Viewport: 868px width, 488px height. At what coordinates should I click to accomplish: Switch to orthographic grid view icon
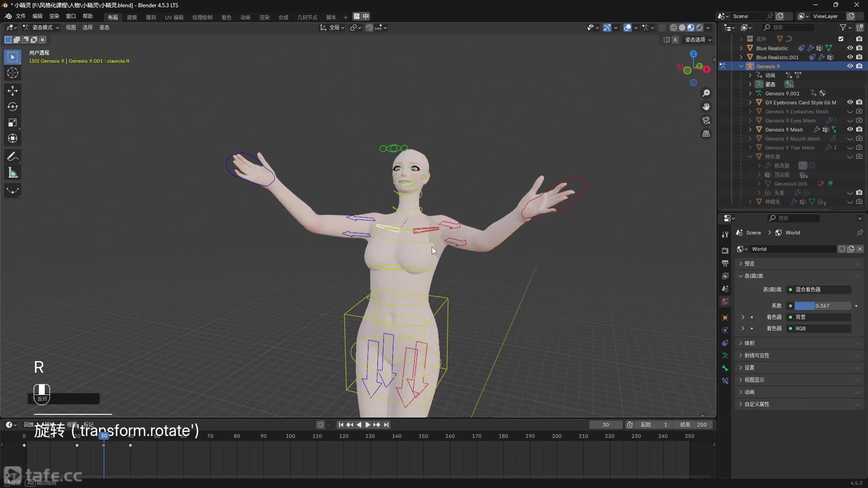point(706,134)
